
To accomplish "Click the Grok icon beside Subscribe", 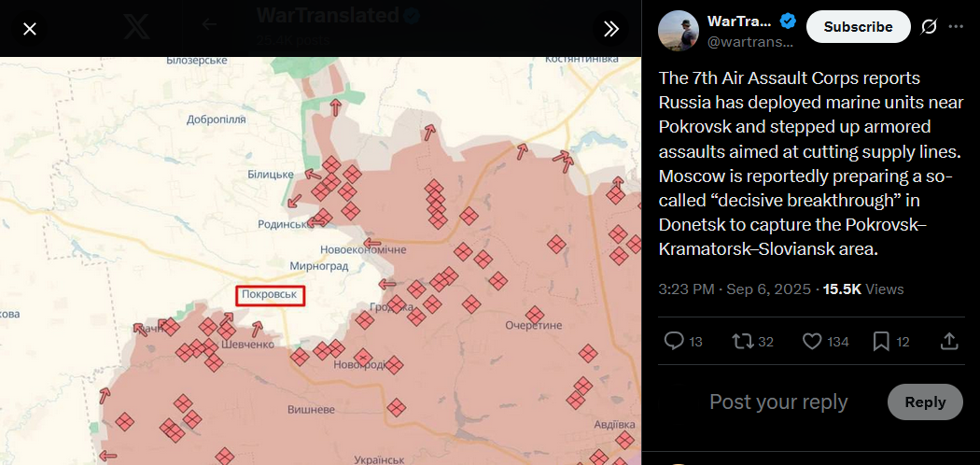I will (x=929, y=27).
